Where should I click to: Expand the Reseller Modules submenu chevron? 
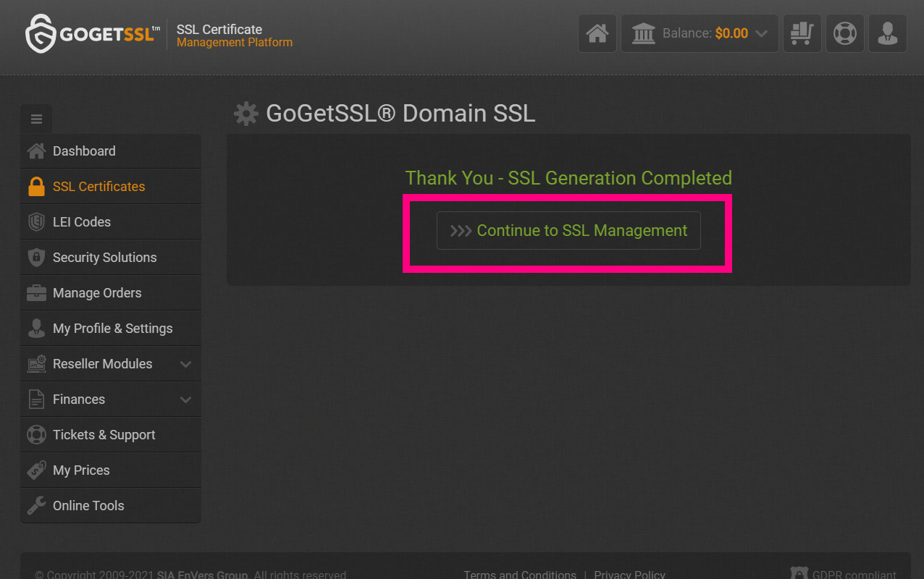pyautogui.click(x=186, y=364)
